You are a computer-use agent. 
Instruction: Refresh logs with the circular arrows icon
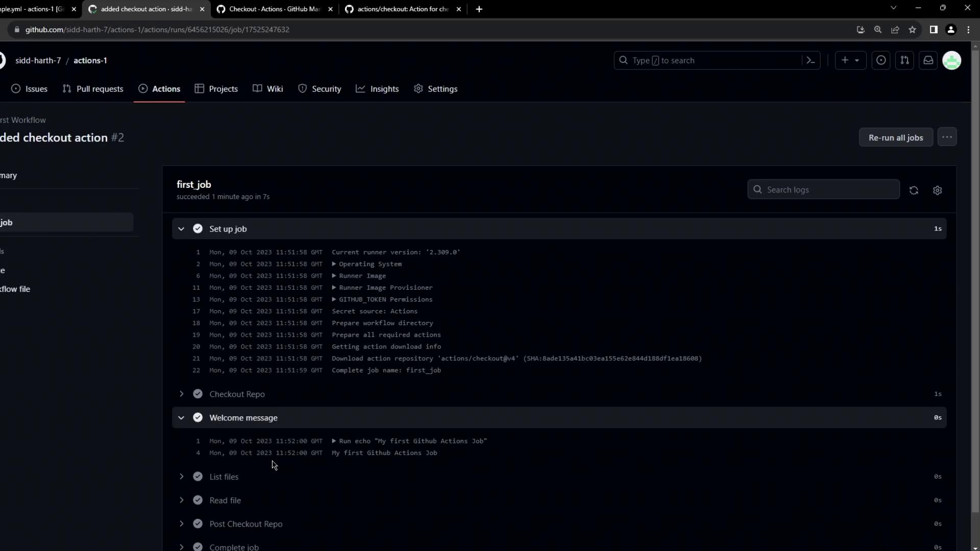(x=914, y=190)
